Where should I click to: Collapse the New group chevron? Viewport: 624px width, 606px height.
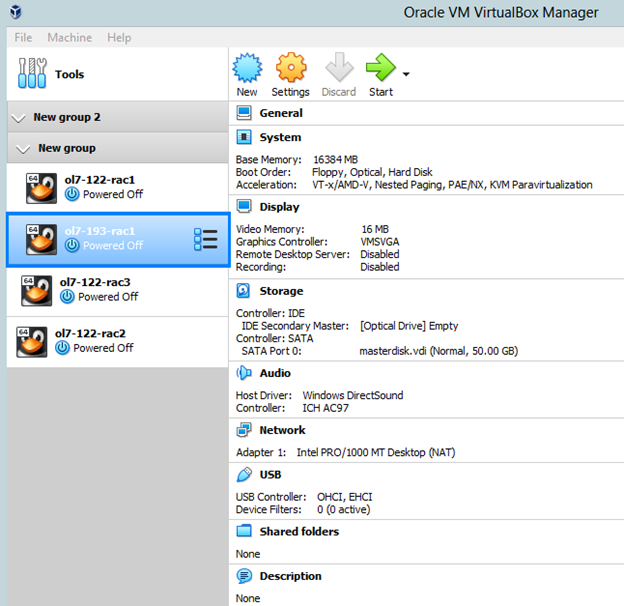(23, 149)
